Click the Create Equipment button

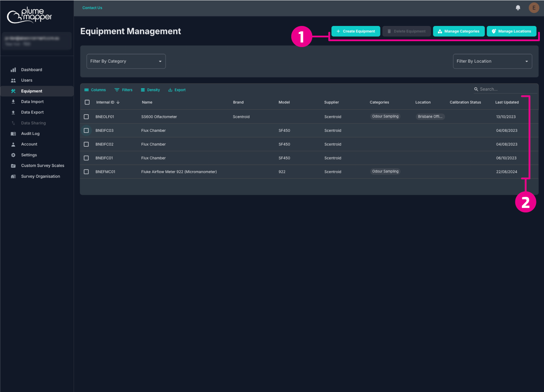point(356,31)
